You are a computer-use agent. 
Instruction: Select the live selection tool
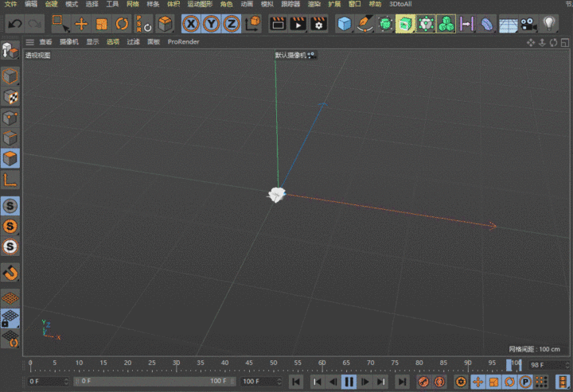[60, 24]
